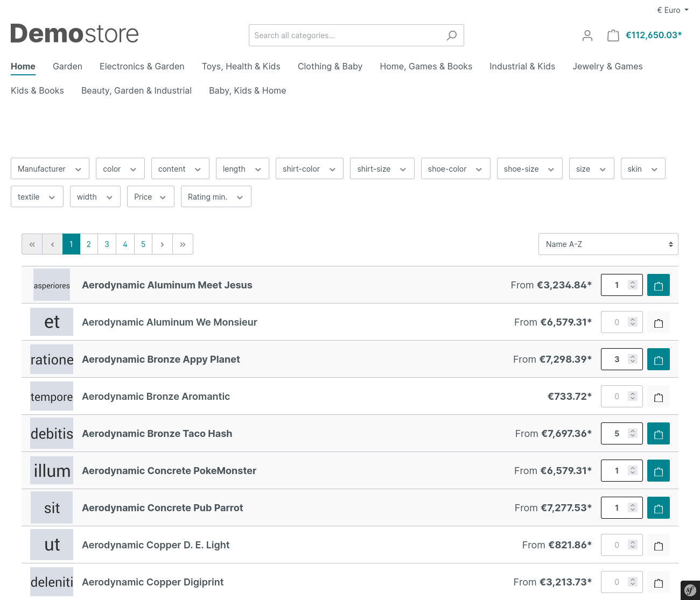Go to page 3 of products
Screen dimensions: 700x600
[107, 244]
